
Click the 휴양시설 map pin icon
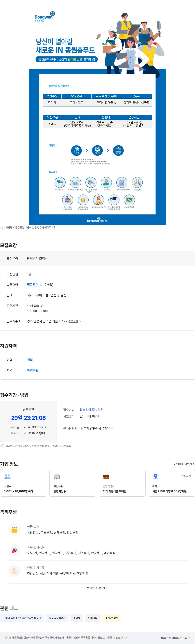click(106, 183)
